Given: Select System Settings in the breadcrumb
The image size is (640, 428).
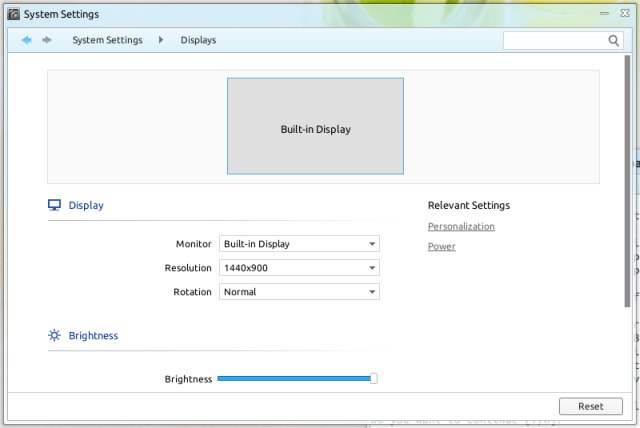Looking at the screenshot, I should pos(107,40).
